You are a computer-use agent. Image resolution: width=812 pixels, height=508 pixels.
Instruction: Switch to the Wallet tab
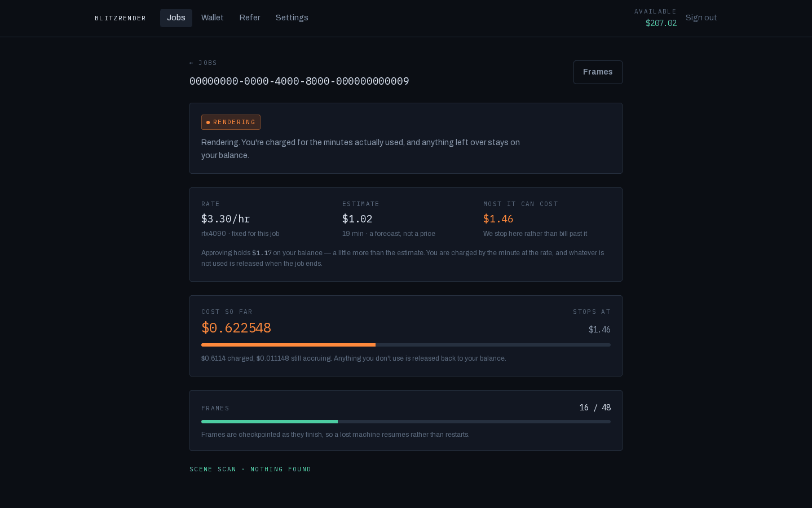[x=212, y=18]
